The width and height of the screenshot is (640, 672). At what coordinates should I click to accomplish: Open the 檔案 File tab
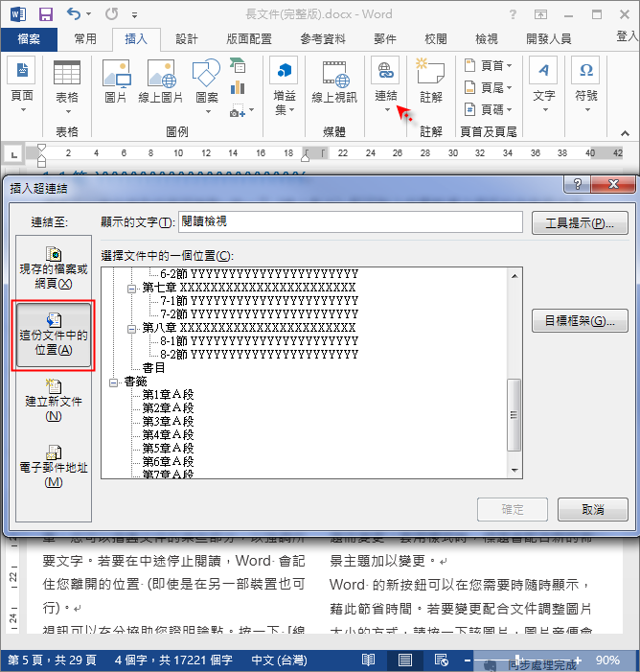coord(29,39)
